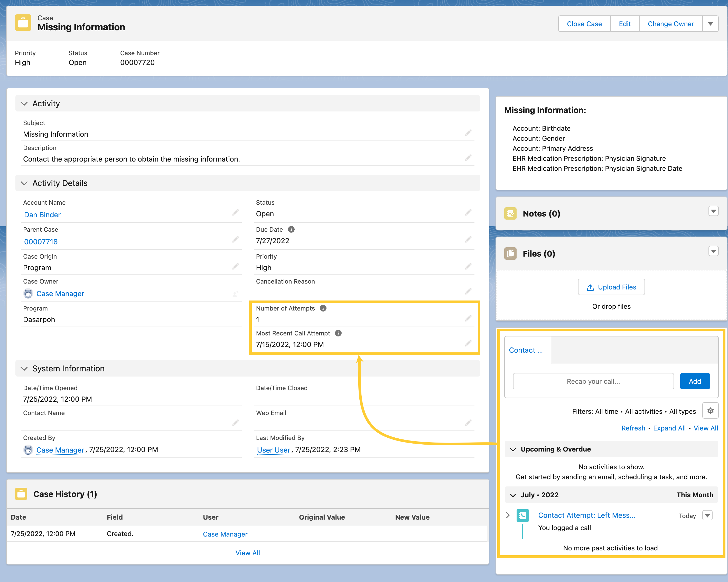
Task: Click Expand All in activity timeline
Action: click(669, 428)
